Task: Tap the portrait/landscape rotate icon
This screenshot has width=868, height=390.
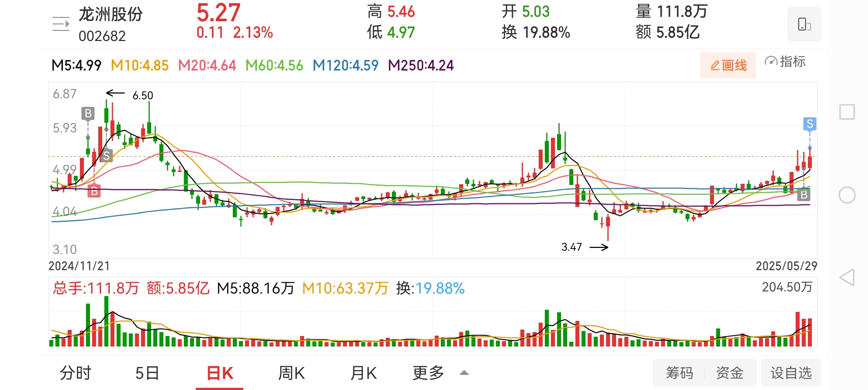Action: 804,24
